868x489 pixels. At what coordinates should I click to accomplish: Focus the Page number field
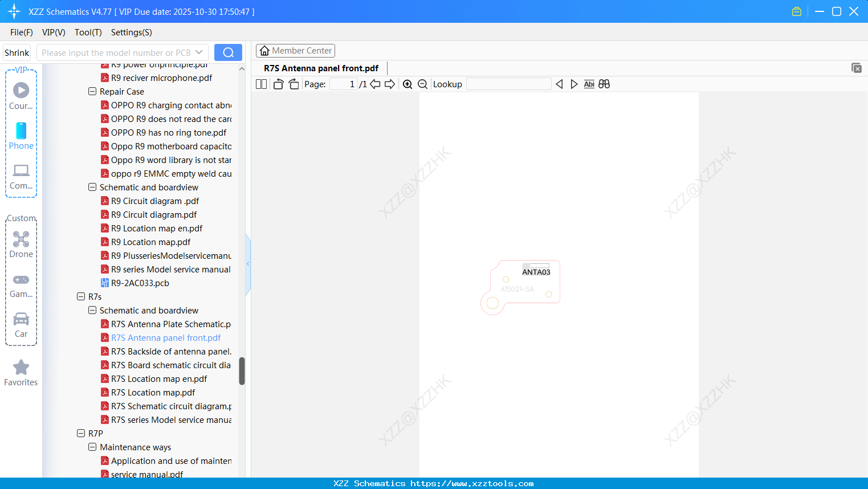click(x=343, y=84)
